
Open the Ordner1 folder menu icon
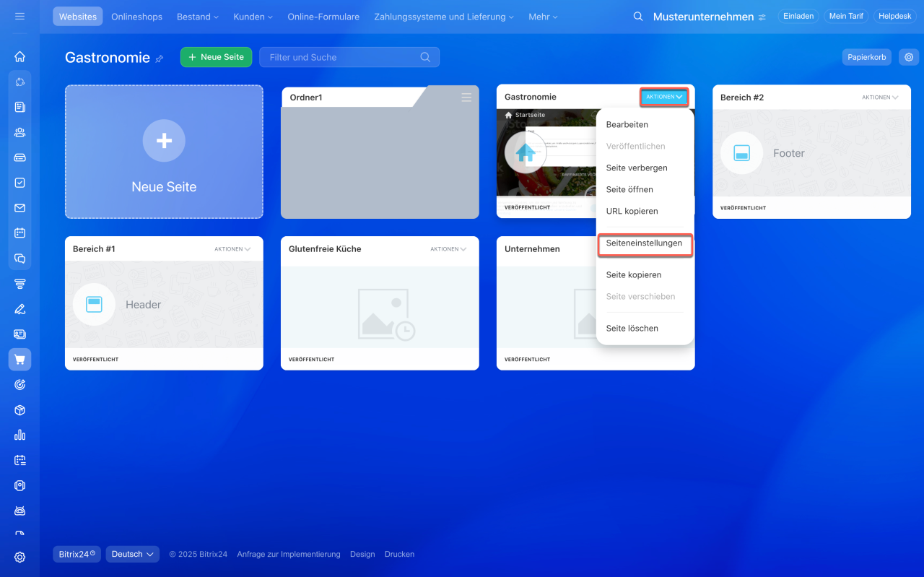pos(466,97)
